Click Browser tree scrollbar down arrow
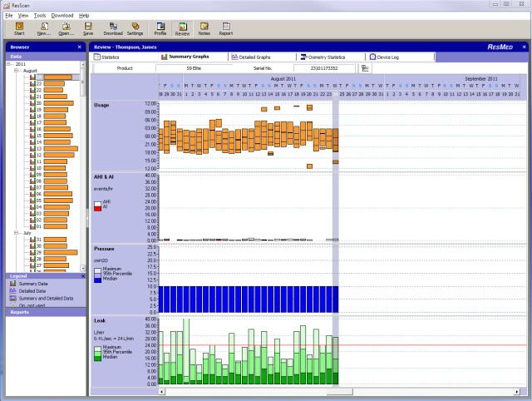Viewport: 532px width, 401px height. click(x=83, y=269)
